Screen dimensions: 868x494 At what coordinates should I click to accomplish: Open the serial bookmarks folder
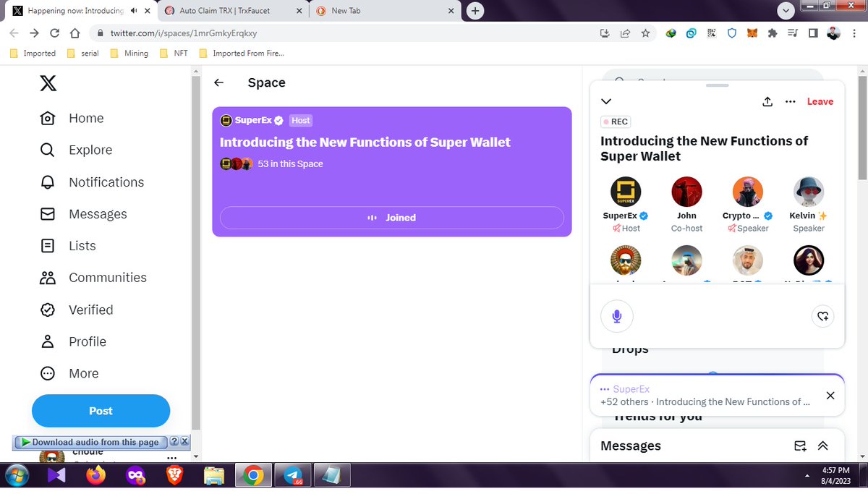point(82,53)
